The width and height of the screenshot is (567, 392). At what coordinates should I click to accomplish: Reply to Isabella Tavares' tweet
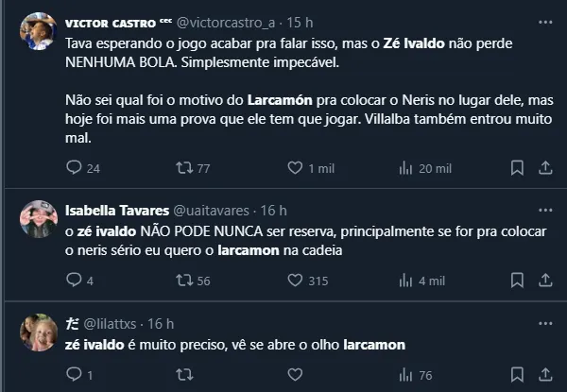click(76, 281)
